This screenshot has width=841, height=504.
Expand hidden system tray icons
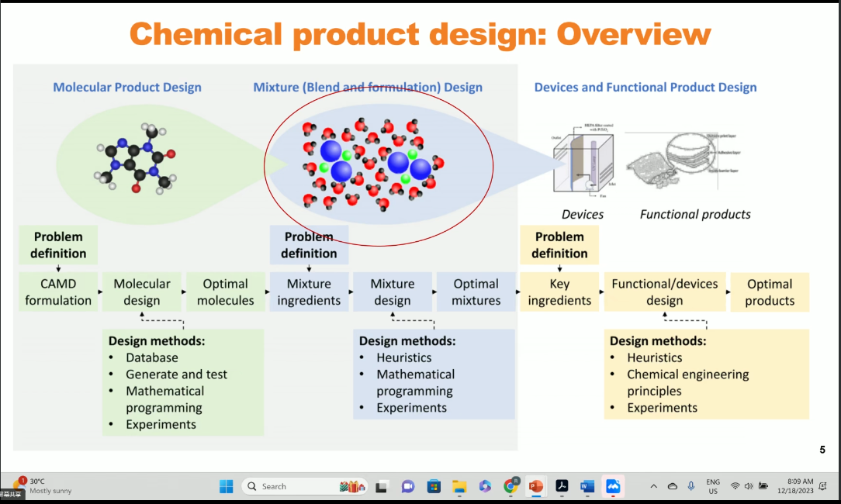(654, 486)
